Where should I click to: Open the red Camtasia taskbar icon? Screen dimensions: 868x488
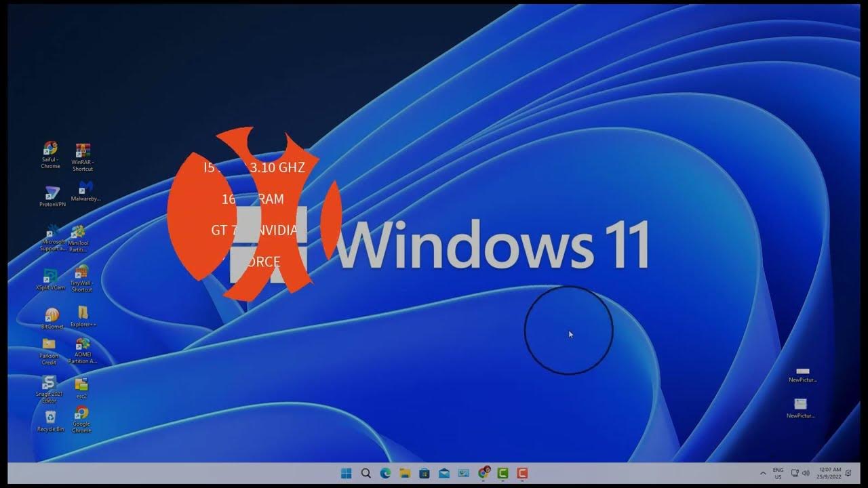tap(522, 473)
